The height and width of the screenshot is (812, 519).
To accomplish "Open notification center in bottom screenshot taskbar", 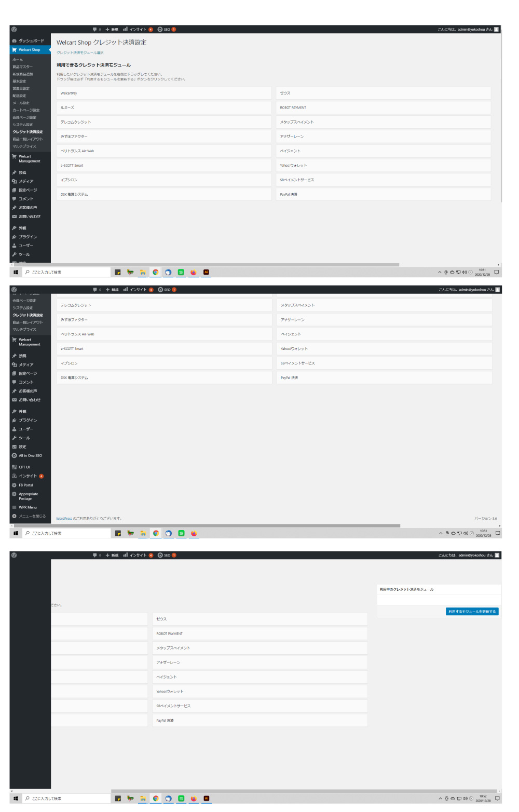I will [497, 799].
